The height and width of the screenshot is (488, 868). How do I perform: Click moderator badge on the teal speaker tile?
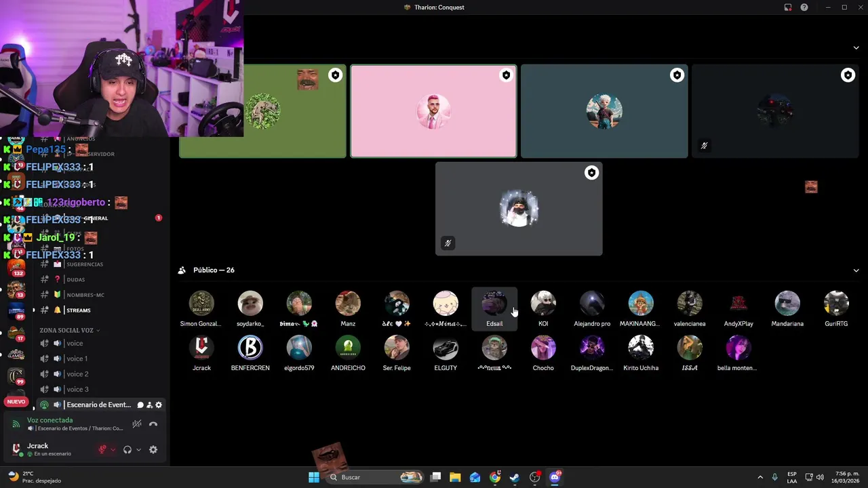tap(677, 75)
